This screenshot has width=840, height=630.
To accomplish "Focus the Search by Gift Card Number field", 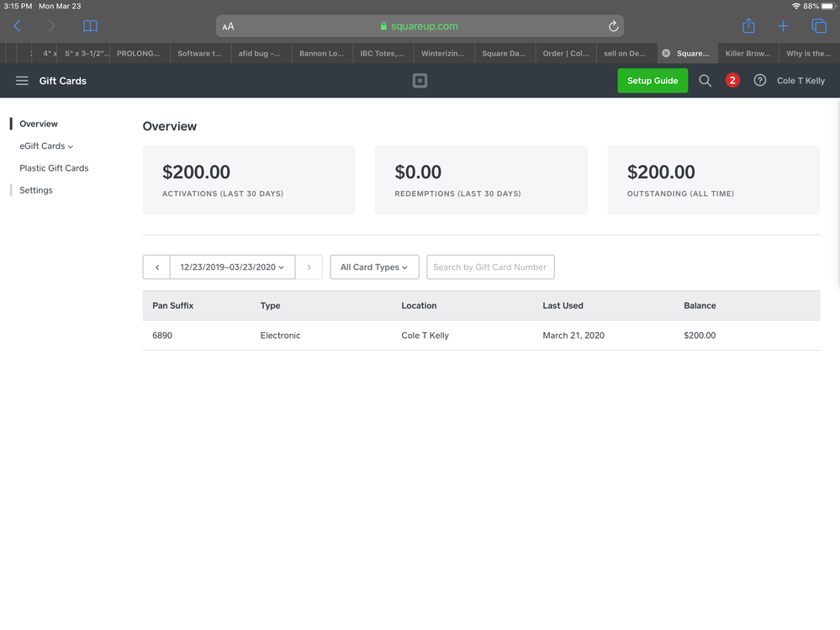I will pos(490,267).
